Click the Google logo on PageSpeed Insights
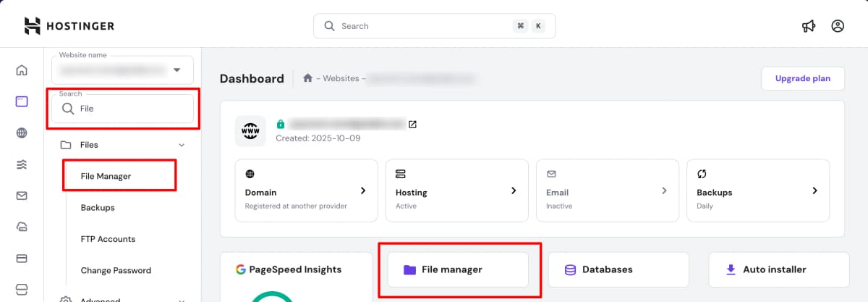 [241, 269]
